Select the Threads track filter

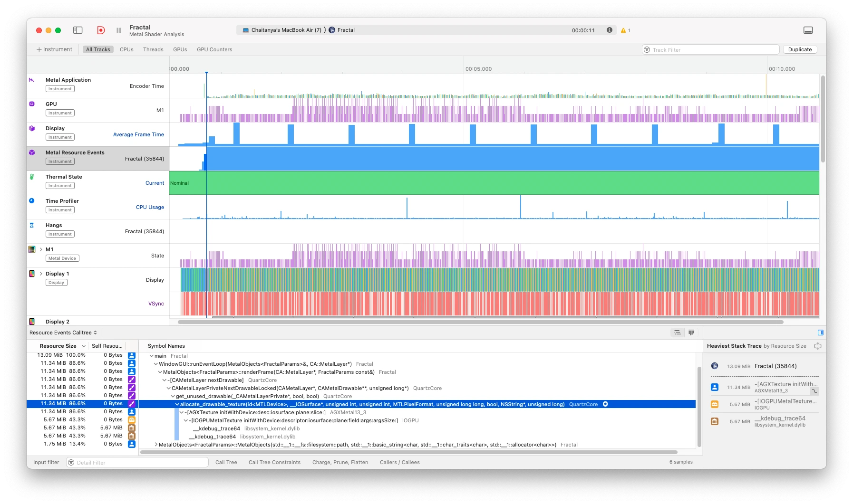click(153, 49)
